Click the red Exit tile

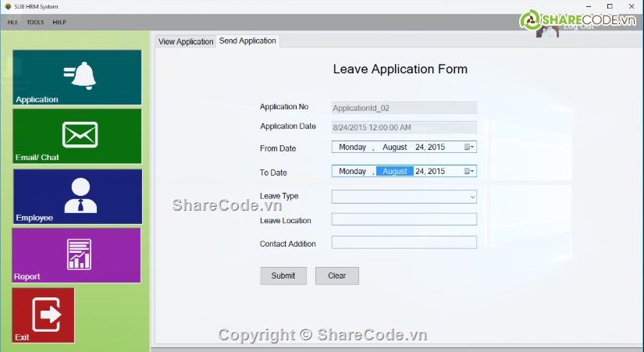(x=43, y=315)
